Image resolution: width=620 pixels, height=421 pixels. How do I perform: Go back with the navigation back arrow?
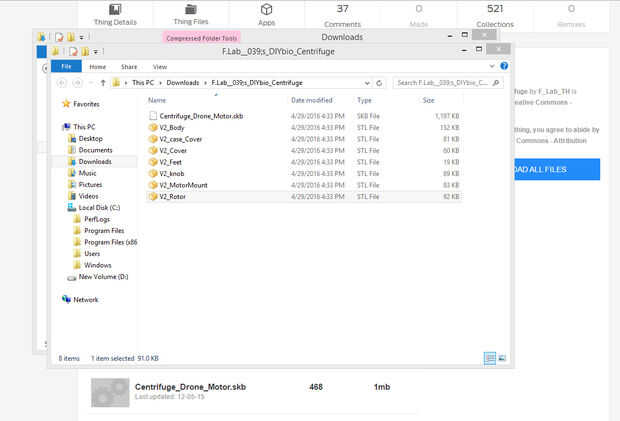(x=61, y=83)
